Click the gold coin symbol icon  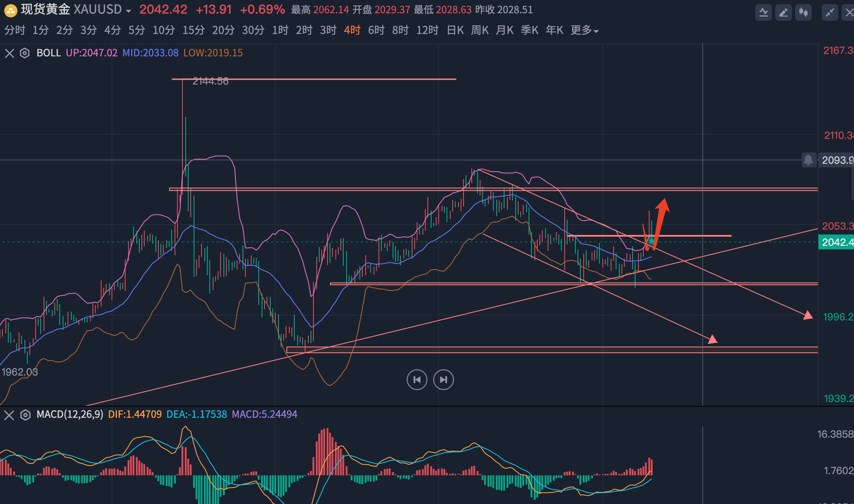pyautogui.click(x=10, y=10)
